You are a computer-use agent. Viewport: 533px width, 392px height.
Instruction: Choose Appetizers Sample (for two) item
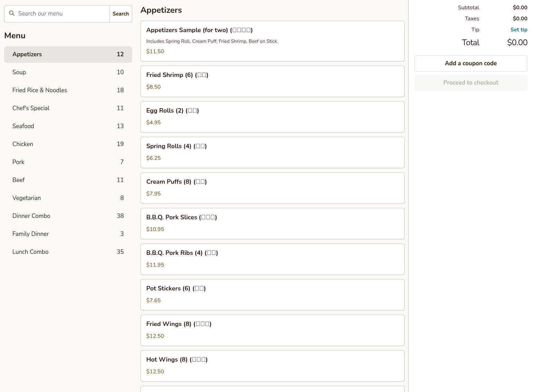click(x=272, y=41)
